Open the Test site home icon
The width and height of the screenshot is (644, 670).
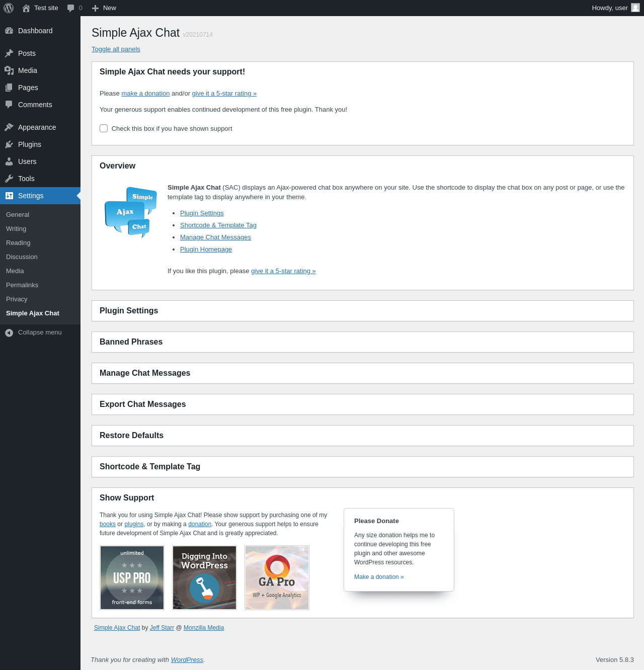pos(26,8)
